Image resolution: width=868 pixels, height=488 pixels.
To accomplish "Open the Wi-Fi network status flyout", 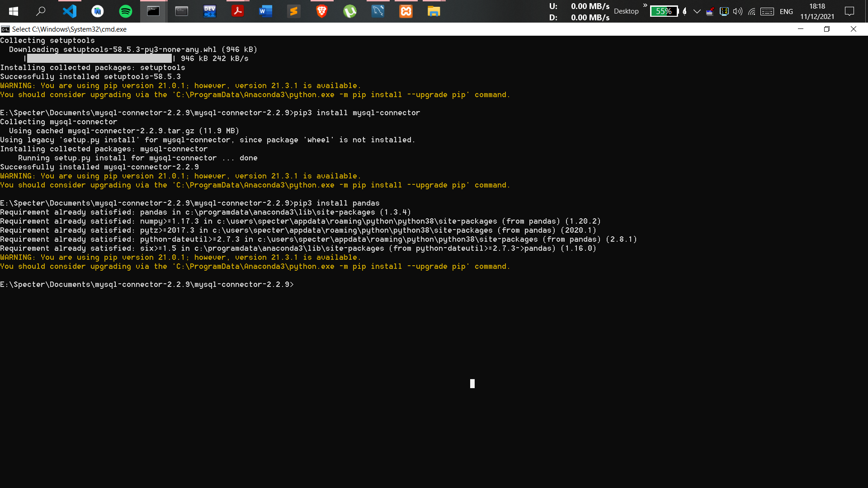I will (752, 11).
